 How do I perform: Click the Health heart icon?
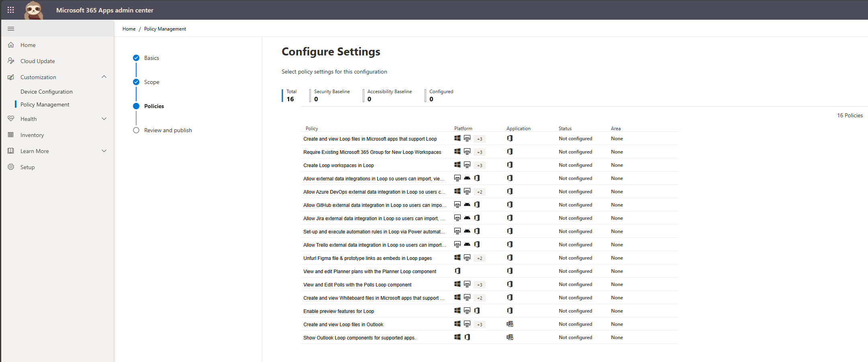[11, 119]
